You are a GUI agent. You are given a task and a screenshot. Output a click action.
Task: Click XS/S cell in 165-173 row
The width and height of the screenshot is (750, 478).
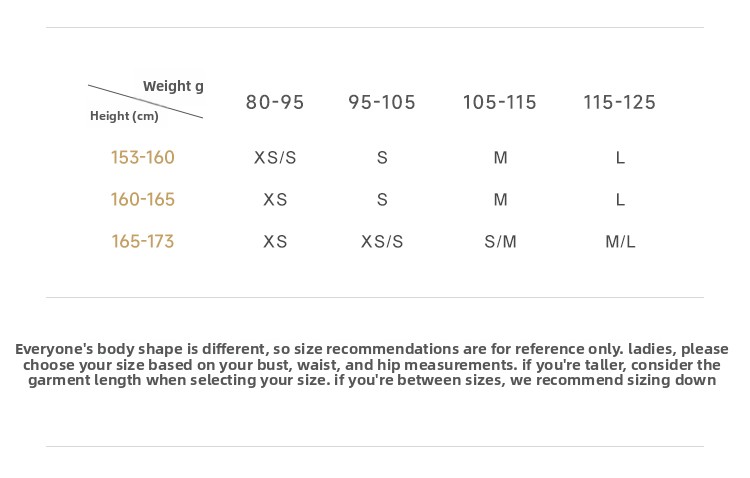(x=382, y=241)
